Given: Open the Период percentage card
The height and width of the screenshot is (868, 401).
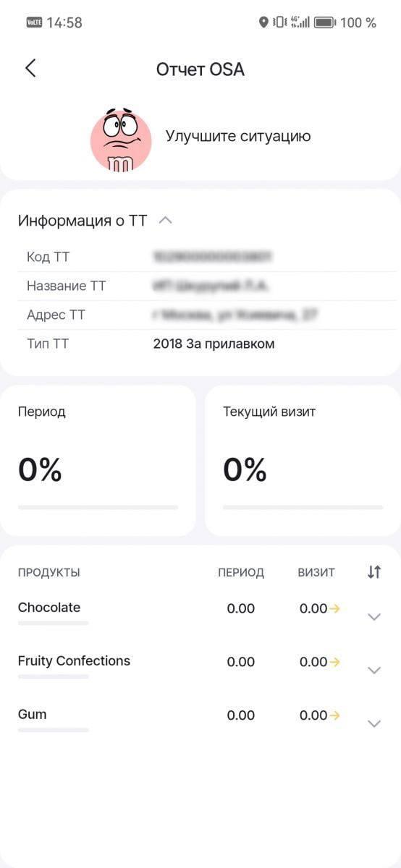Looking at the screenshot, I should pyautogui.click(x=98, y=461).
